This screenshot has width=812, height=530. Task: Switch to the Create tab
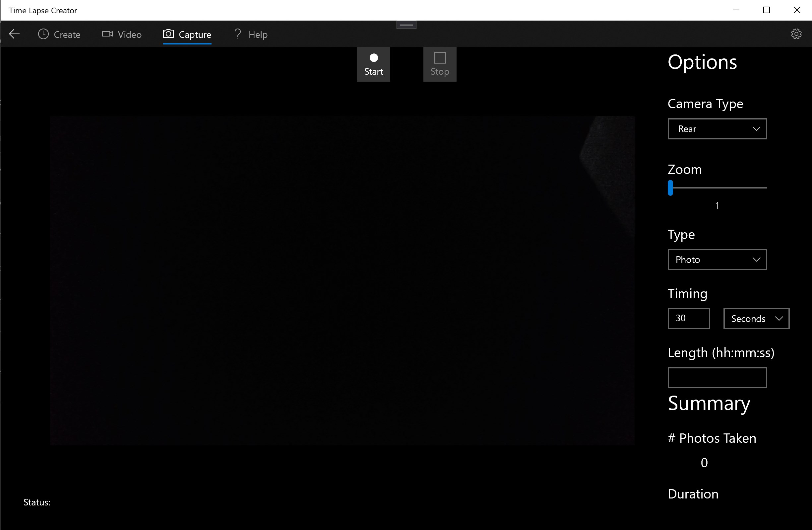67,35
